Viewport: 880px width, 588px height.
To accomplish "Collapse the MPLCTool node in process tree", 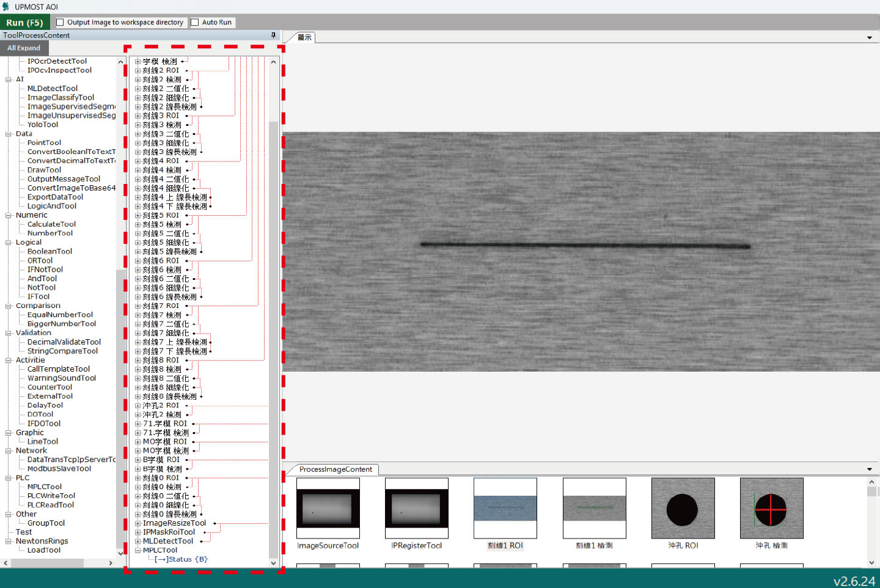I will [138, 550].
